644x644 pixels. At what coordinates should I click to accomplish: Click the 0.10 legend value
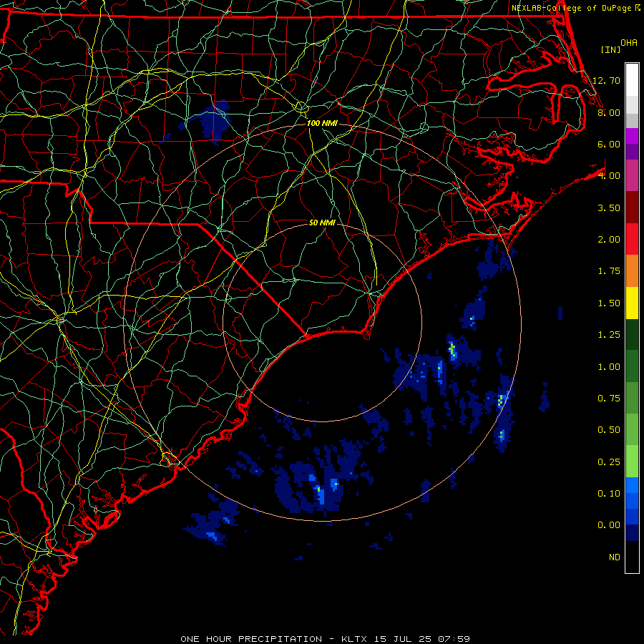pos(609,494)
